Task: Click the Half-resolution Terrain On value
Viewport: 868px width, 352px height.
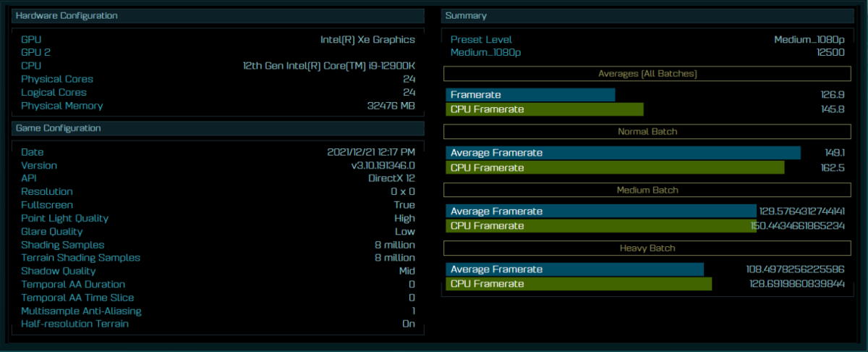Action: [409, 324]
